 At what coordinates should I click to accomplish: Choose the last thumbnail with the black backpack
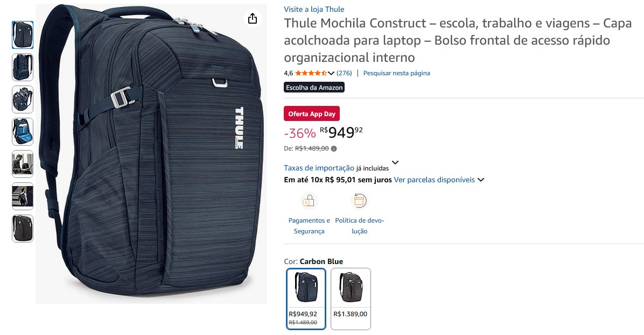pos(23,229)
